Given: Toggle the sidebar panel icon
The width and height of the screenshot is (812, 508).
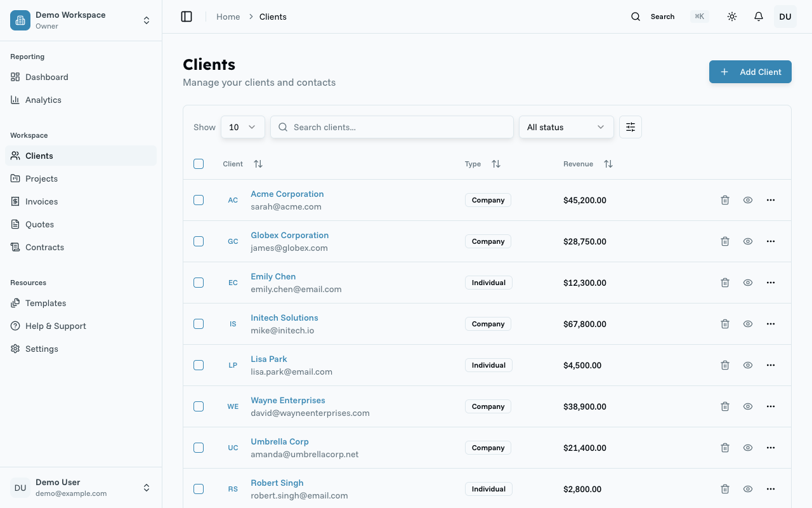Looking at the screenshot, I should click(x=187, y=17).
